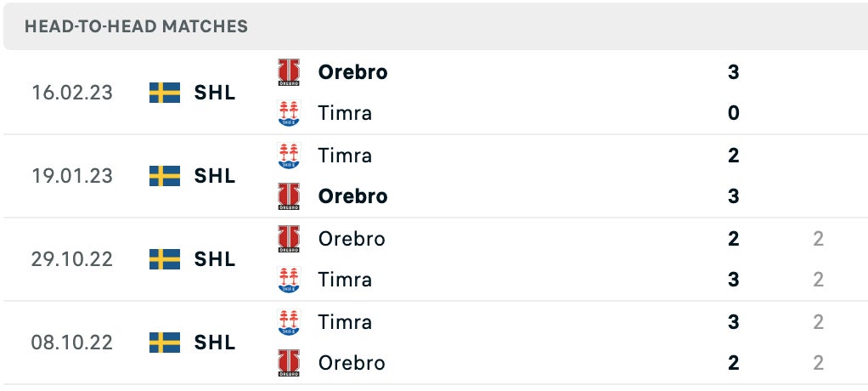Click Timra logo in 08.10.22 match

[x=289, y=322]
